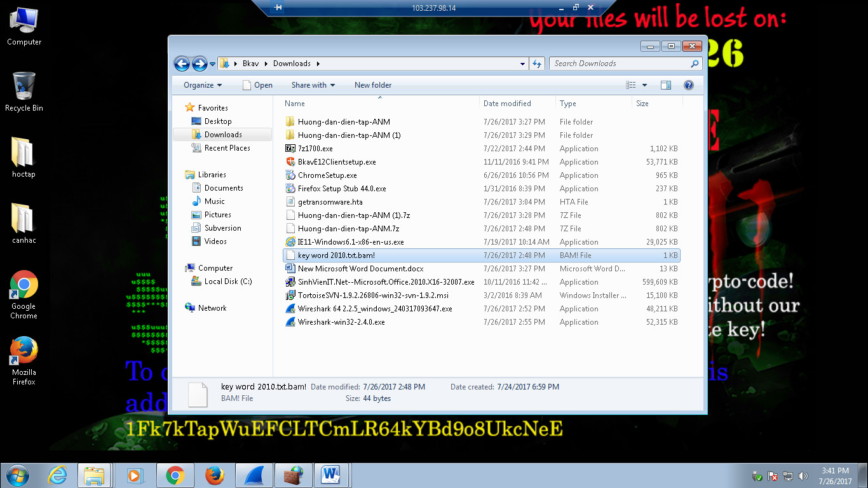Pin the remote session connection bar
868x488 pixels.
tap(278, 8)
